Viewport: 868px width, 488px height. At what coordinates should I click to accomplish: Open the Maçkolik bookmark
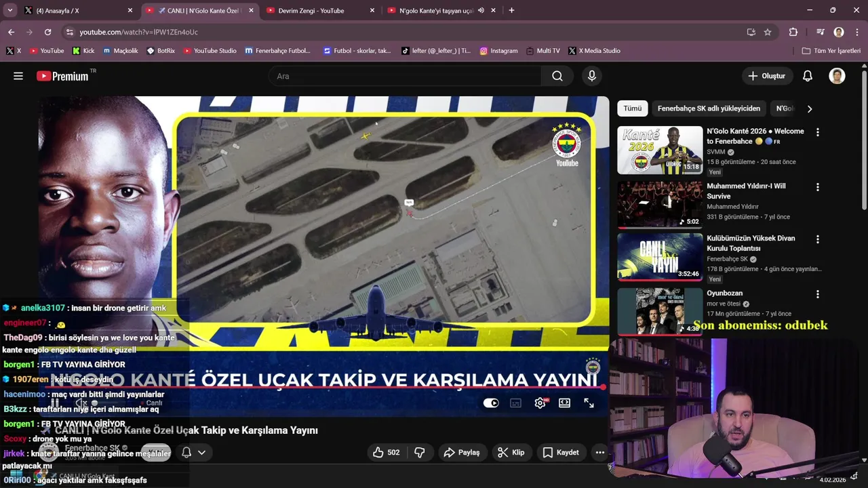[120, 51]
